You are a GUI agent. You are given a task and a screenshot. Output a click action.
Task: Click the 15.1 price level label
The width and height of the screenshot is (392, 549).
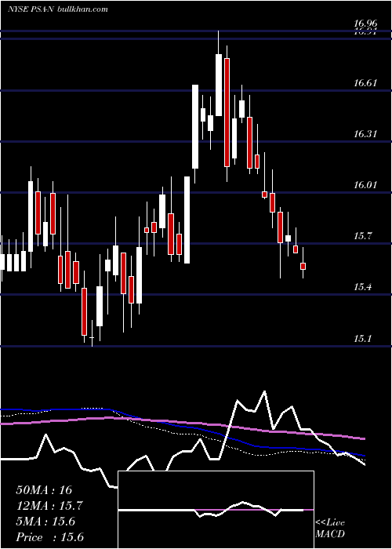point(362,339)
